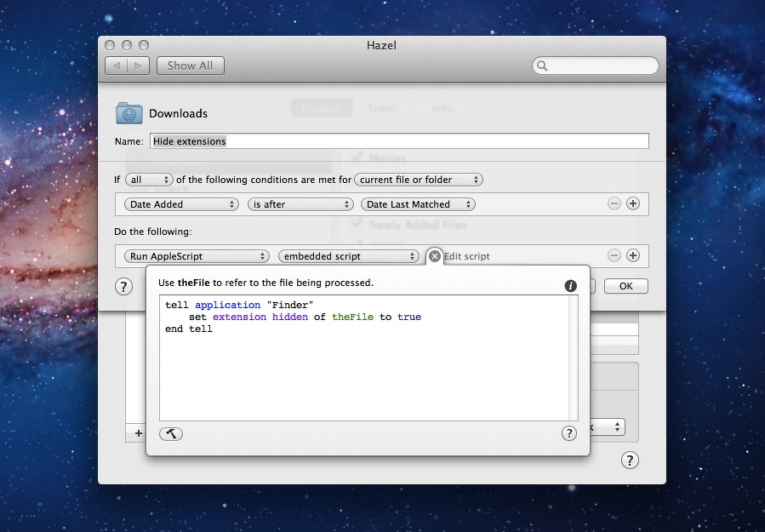Open the Run AppleScript action dropdown
The width and height of the screenshot is (765, 532).
(x=197, y=256)
